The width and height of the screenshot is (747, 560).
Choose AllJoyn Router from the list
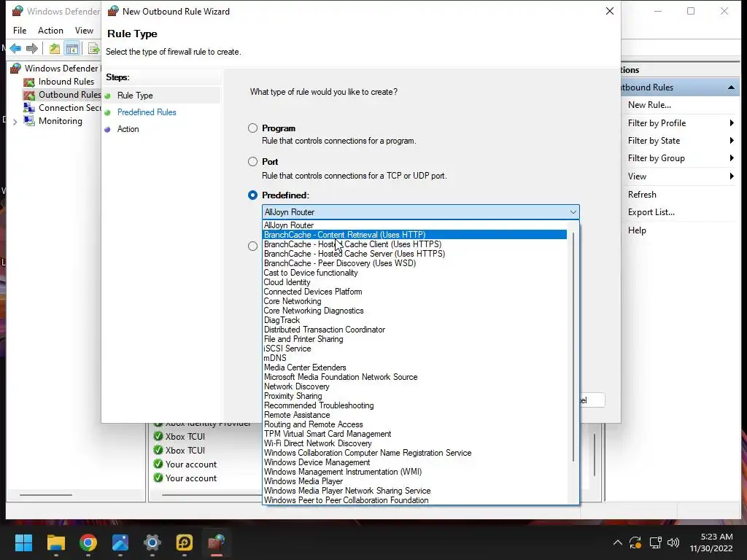415,225
